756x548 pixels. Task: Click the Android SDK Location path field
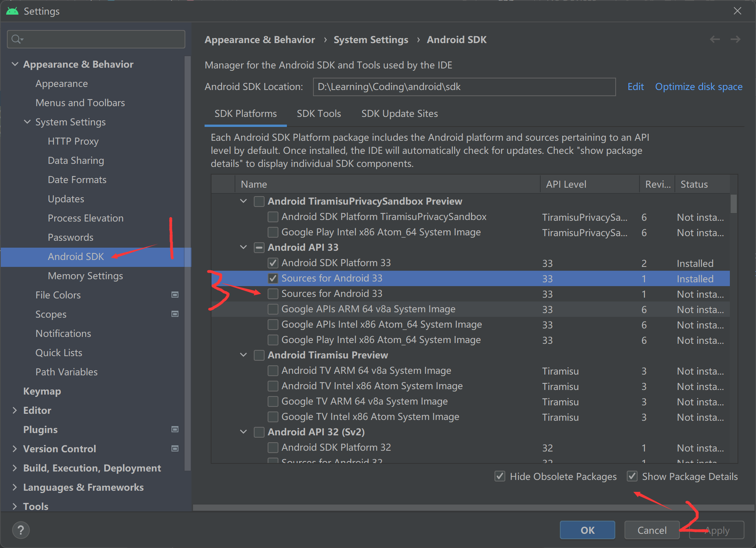click(465, 87)
